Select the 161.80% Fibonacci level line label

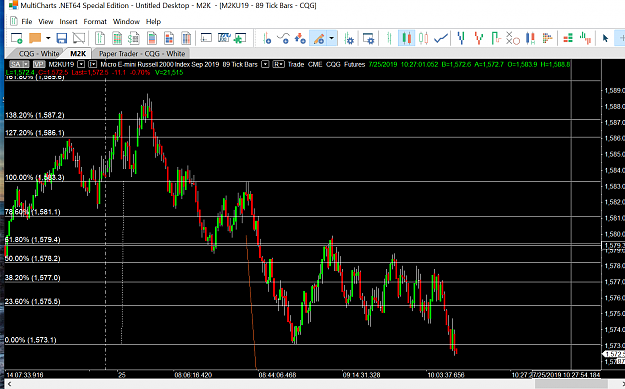(35, 77)
